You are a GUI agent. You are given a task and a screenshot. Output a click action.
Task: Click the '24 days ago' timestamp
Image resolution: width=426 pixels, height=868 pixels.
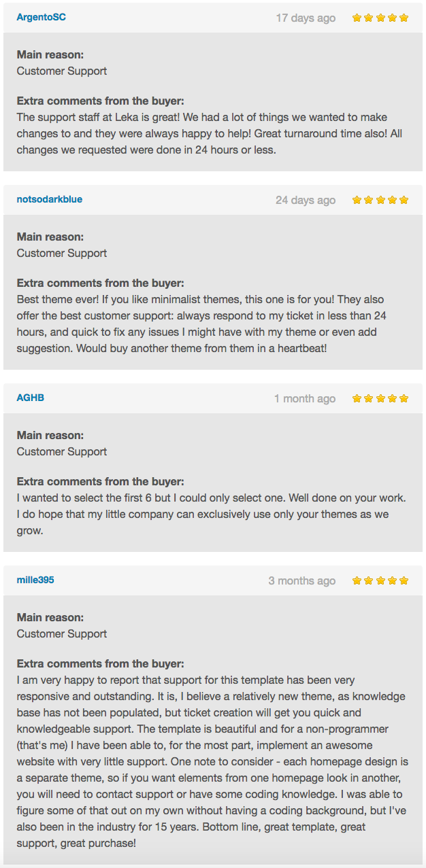click(x=306, y=200)
